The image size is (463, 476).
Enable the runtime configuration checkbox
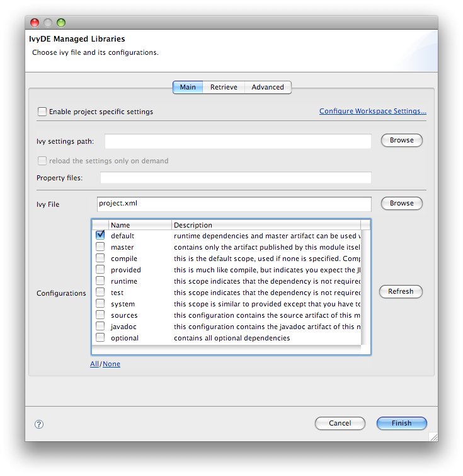(100, 281)
